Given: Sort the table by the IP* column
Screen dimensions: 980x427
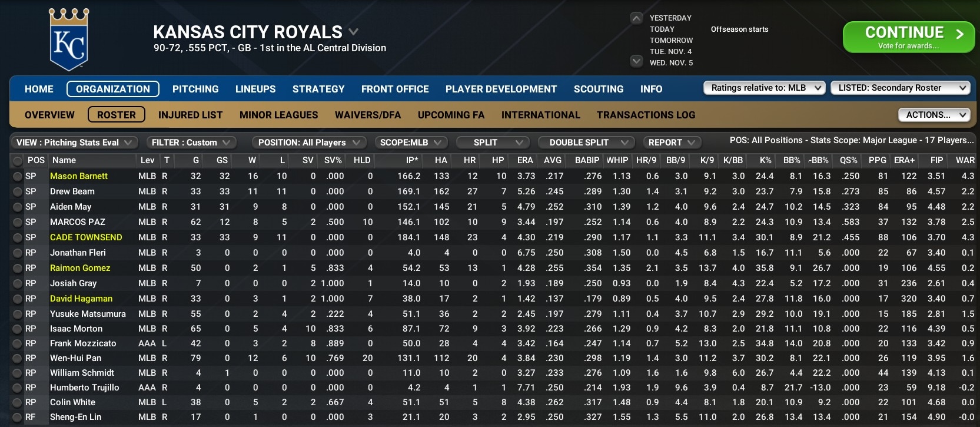Looking at the screenshot, I should pyautogui.click(x=412, y=160).
